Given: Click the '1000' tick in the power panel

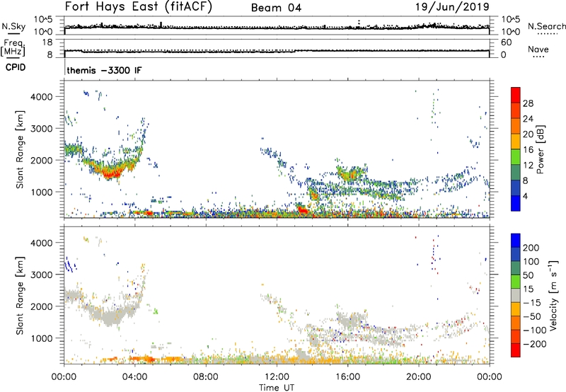Looking at the screenshot, I should pos(41,192).
